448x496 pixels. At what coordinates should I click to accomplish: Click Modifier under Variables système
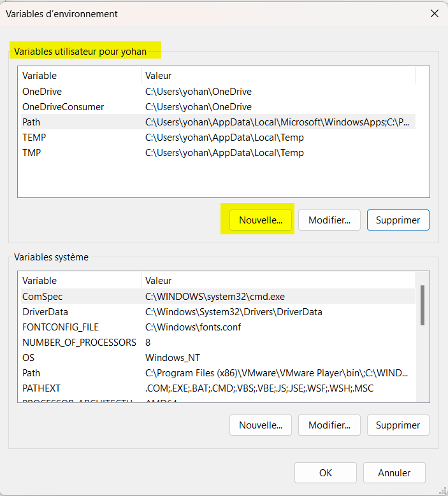tap(329, 425)
